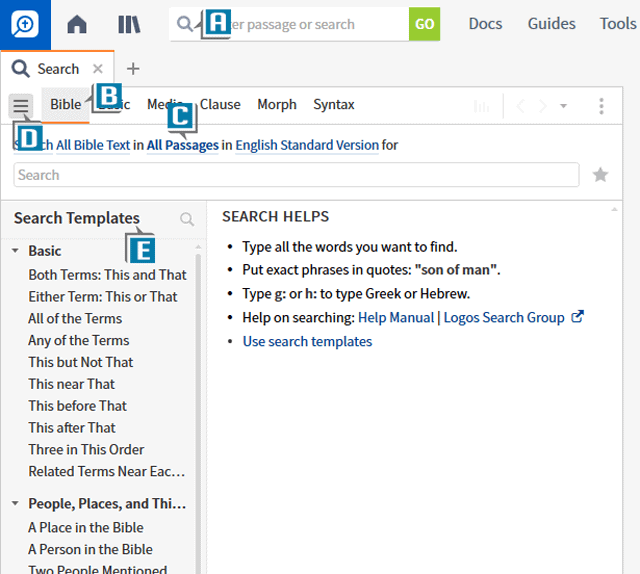Open the English Standard Version selector

(307, 145)
